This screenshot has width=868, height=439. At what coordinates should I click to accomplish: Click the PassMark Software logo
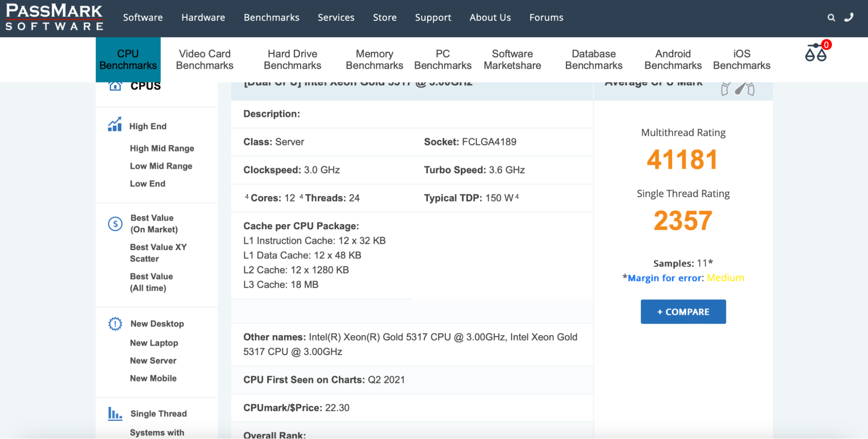coord(54,17)
